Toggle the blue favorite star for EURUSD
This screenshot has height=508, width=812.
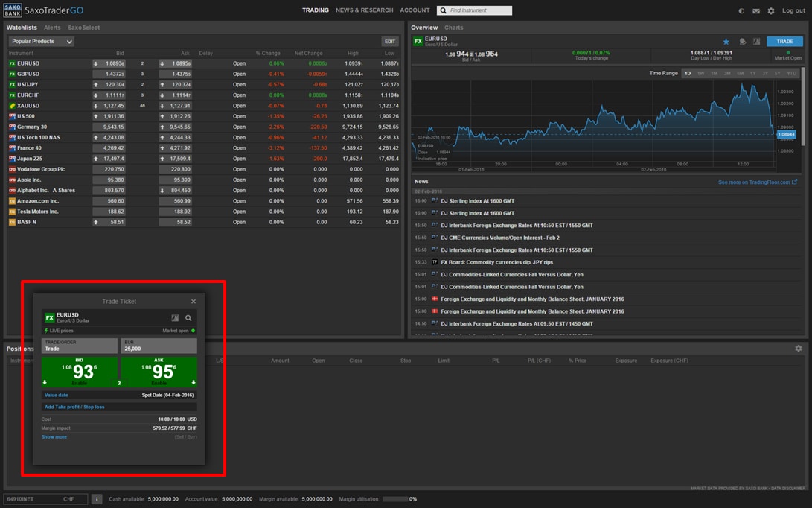tap(726, 42)
